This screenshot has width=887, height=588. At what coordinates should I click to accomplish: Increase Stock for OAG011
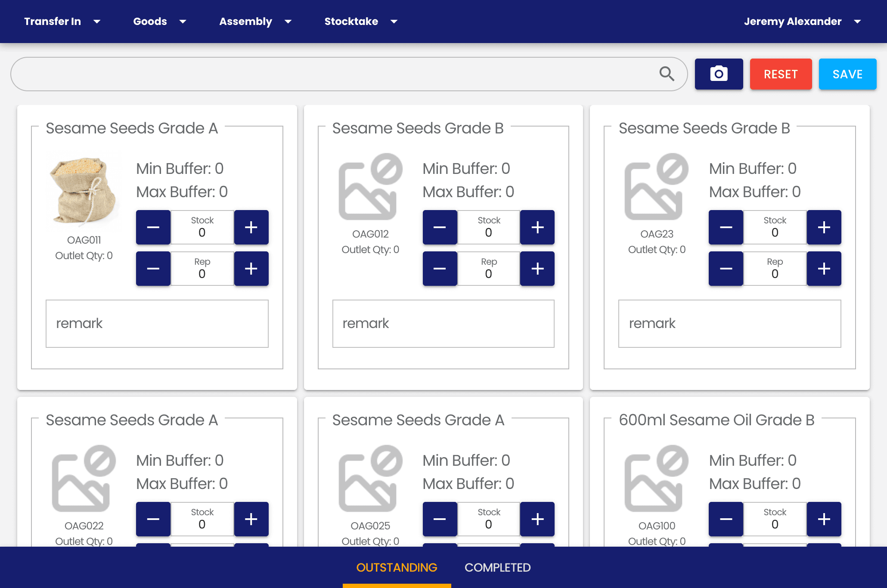click(251, 227)
